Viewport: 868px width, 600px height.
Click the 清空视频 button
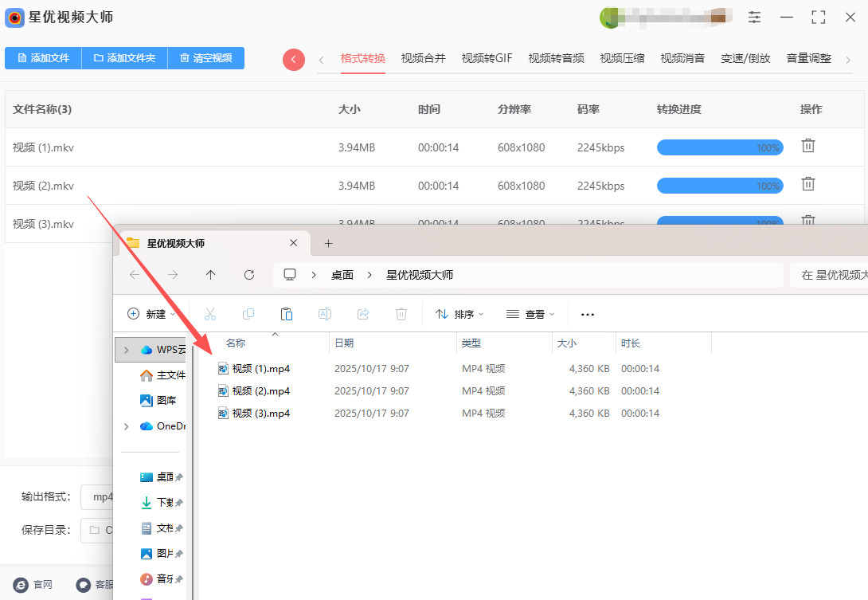click(206, 58)
